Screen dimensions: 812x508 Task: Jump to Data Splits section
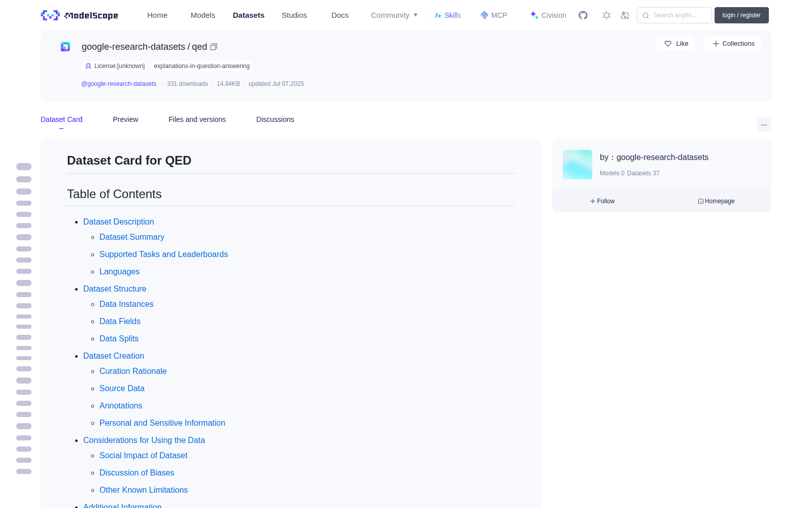click(x=119, y=338)
